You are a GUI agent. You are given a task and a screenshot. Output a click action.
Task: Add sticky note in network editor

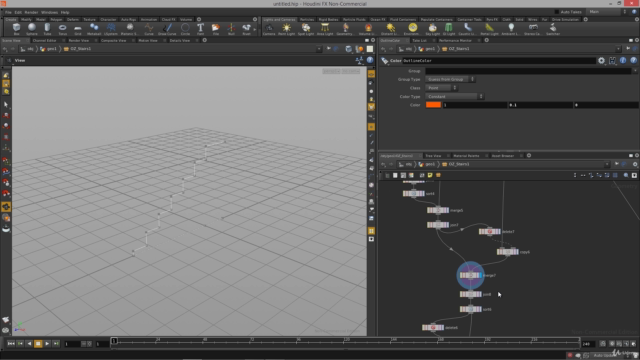[430, 175]
